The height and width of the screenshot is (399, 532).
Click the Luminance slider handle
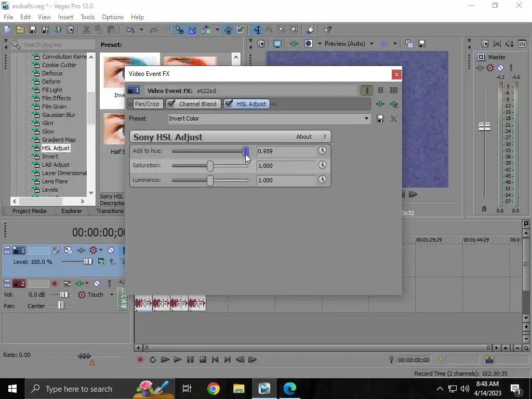(x=210, y=180)
